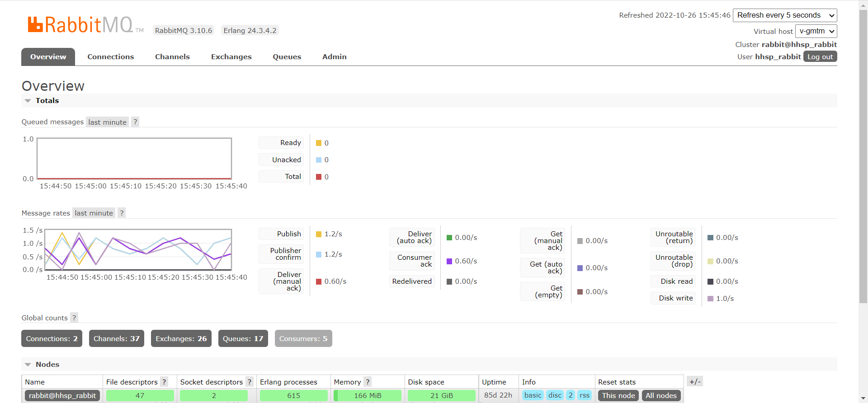Click the disc info tag

click(x=555, y=395)
